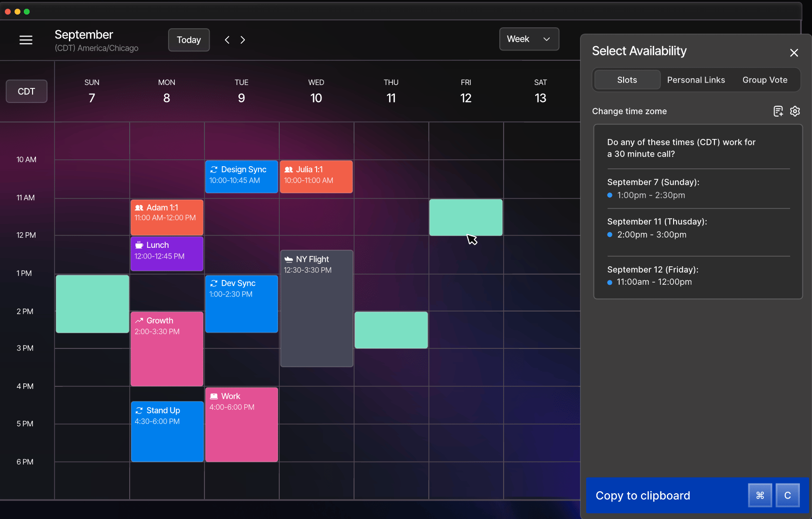Image resolution: width=812 pixels, height=519 pixels.
Task: Select the green availability slot on Friday
Action: click(466, 217)
